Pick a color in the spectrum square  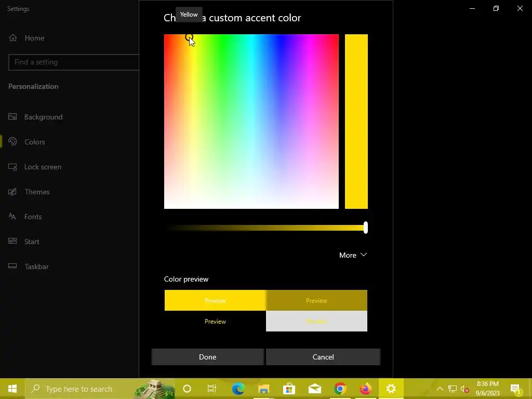(x=251, y=122)
